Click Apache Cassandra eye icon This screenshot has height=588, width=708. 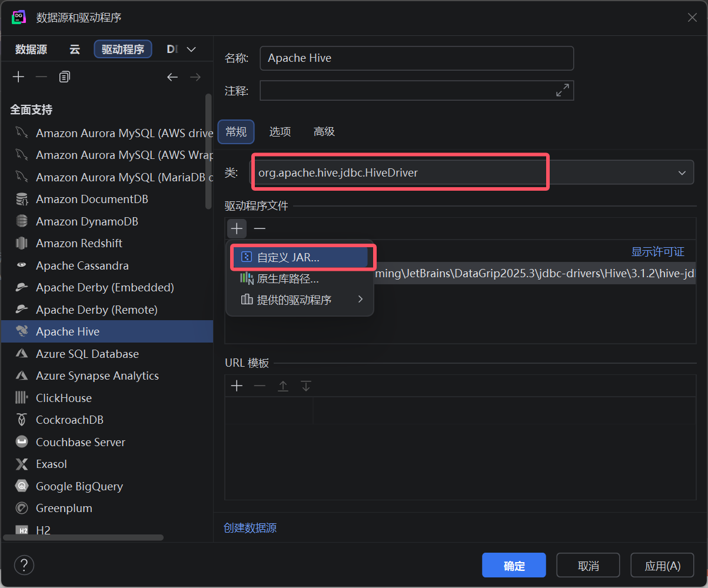tap(22, 265)
